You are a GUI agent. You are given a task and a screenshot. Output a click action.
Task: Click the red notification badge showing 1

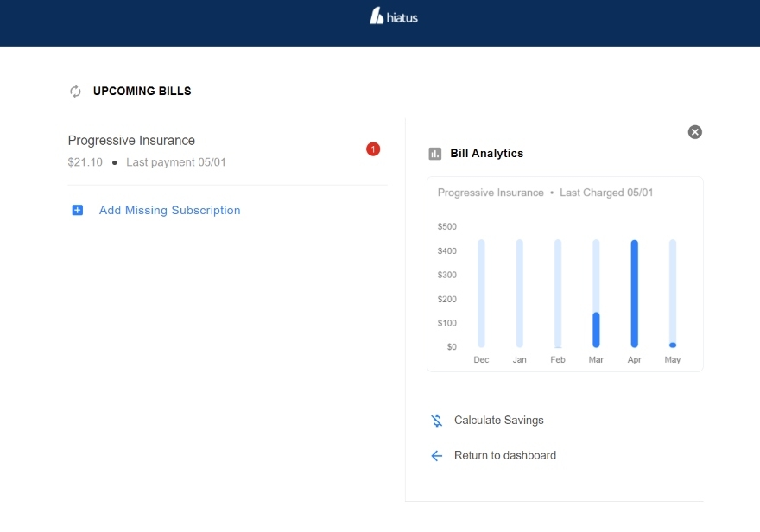pyautogui.click(x=373, y=149)
